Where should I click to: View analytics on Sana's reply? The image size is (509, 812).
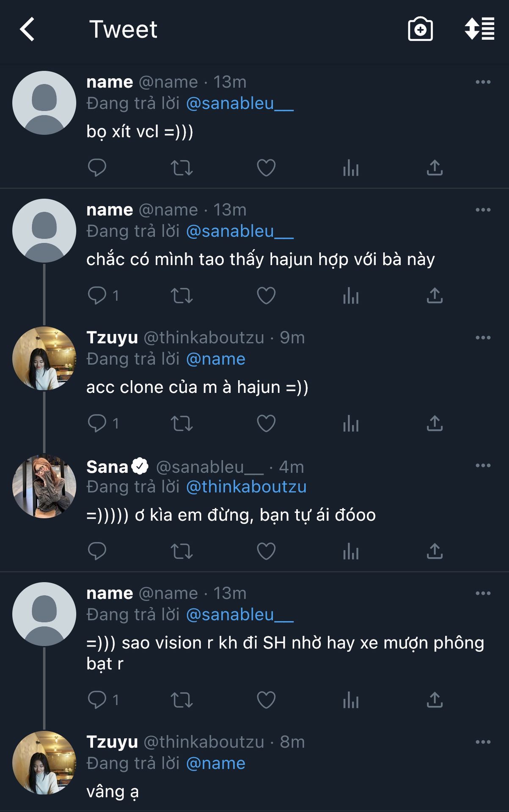point(351,551)
